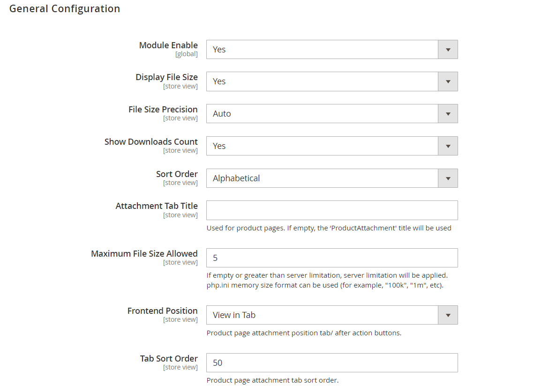Click the Sort Order field label
This screenshot has width=534, height=392.
[x=177, y=174]
